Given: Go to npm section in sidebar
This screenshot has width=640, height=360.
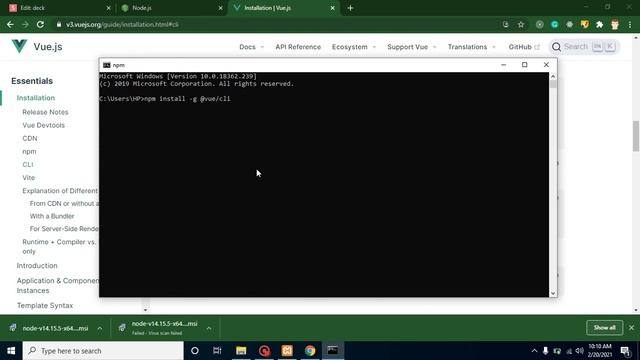Looking at the screenshot, I should click(x=29, y=151).
